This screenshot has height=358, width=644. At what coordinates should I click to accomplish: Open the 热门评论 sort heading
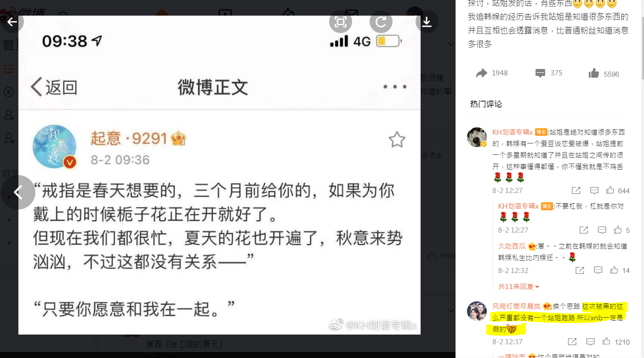(x=486, y=104)
